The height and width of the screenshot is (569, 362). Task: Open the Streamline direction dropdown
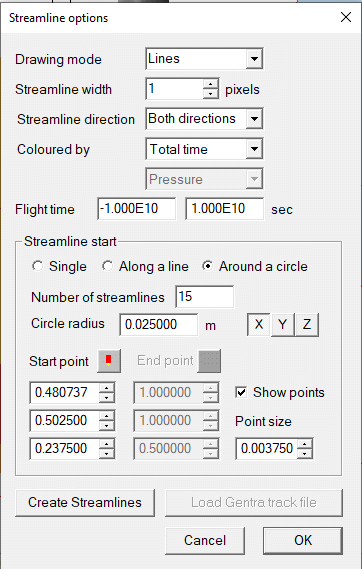coord(254,119)
